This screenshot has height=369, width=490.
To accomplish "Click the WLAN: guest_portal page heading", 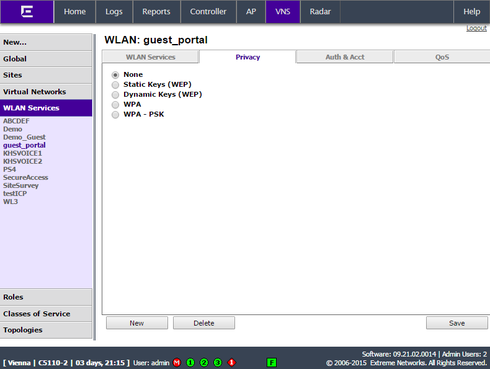I will tap(156, 40).
